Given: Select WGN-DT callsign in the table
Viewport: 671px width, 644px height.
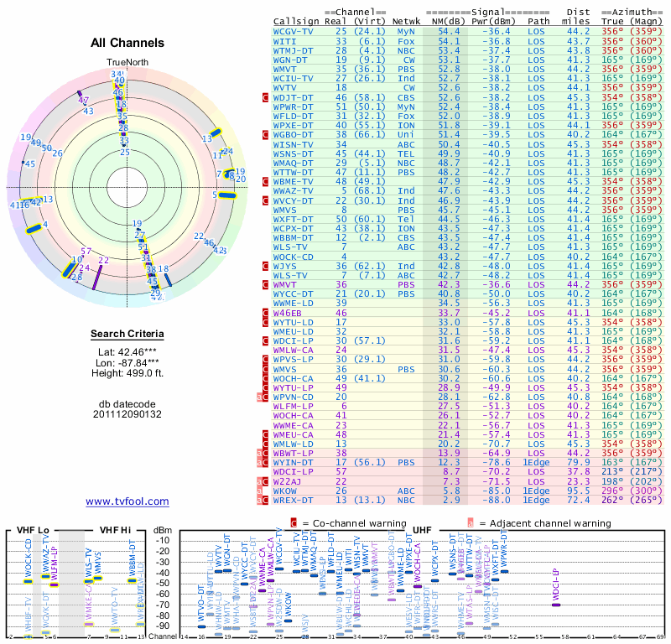Looking at the screenshot, I should [x=290, y=60].
